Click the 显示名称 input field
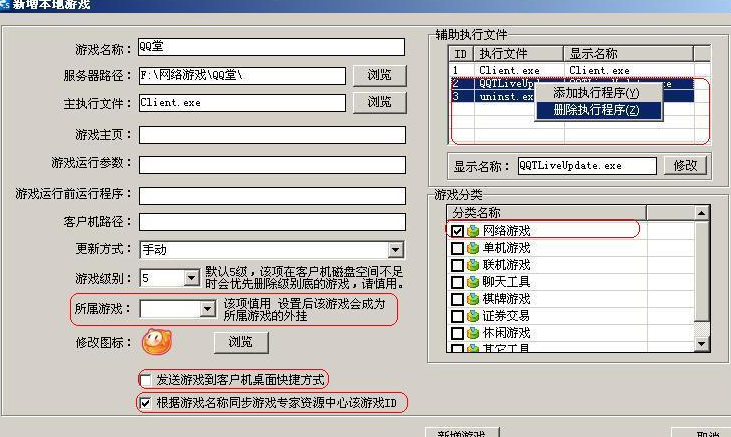This screenshot has height=437, width=731. point(587,166)
